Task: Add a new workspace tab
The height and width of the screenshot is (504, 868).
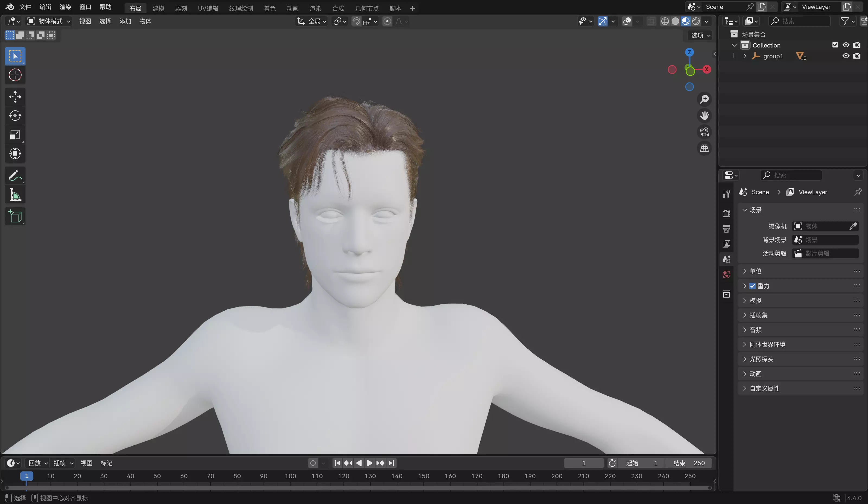Action: [412, 8]
